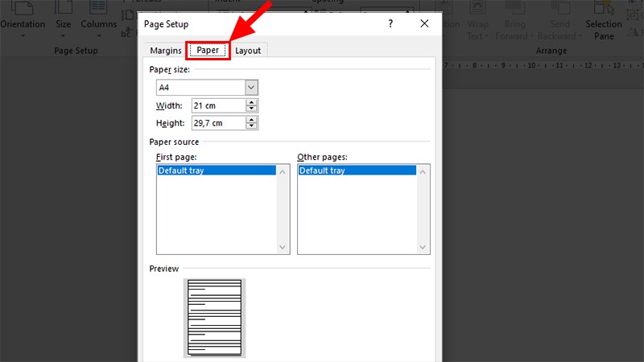The height and width of the screenshot is (362, 644).
Task: Close the Page Setup dialog
Action: (424, 24)
